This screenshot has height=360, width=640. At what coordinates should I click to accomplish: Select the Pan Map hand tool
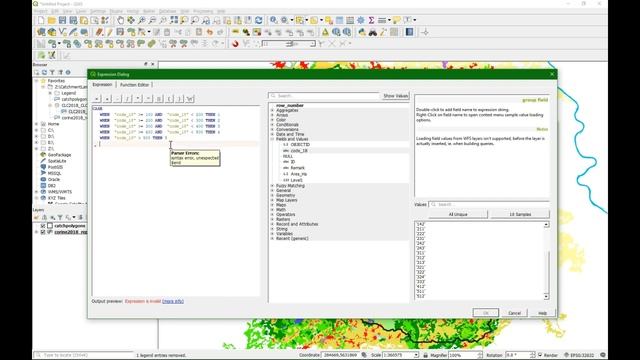coord(120,20)
